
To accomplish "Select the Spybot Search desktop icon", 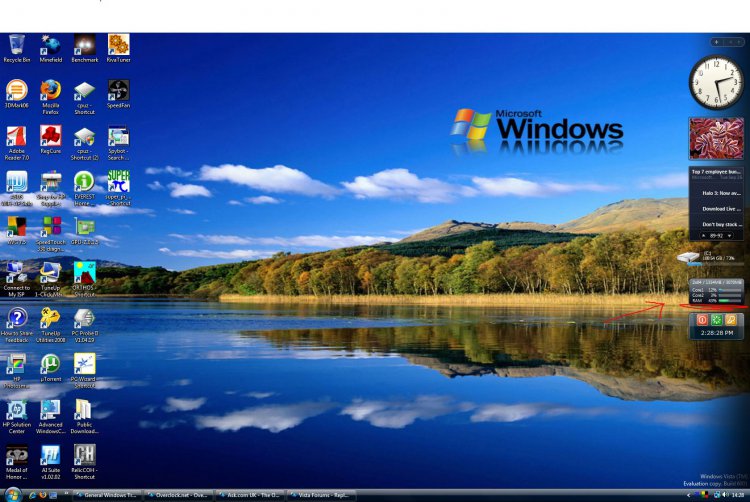I will coord(118,142).
